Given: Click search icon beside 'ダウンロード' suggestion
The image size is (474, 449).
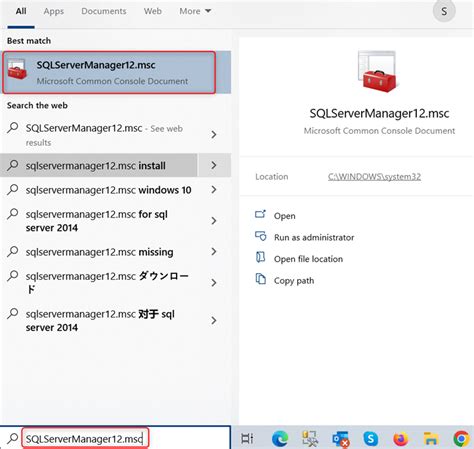Looking at the screenshot, I should pyautogui.click(x=13, y=276).
